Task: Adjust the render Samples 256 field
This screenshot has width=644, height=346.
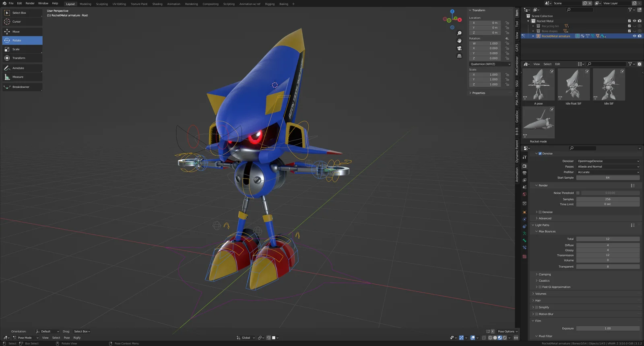Action: click(x=608, y=199)
